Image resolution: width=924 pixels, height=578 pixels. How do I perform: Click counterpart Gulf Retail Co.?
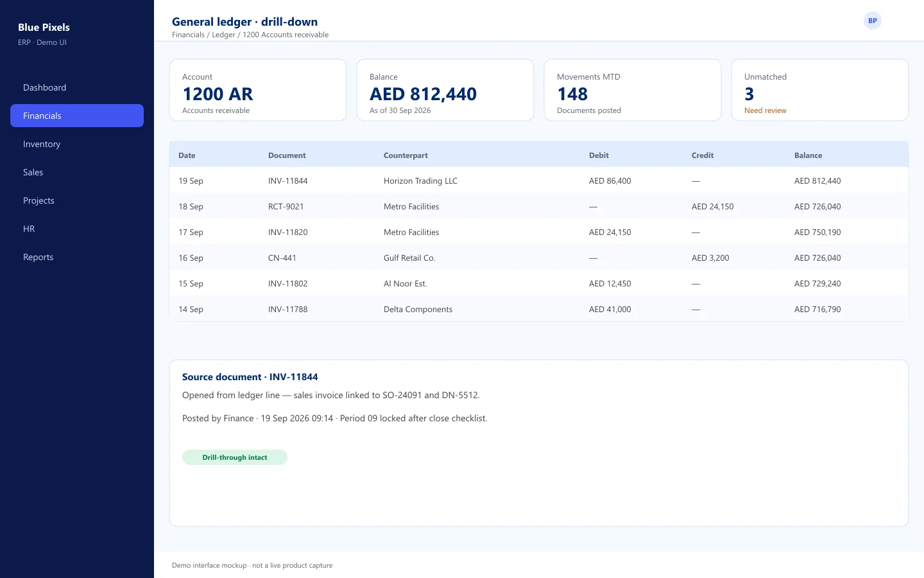(409, 258)
